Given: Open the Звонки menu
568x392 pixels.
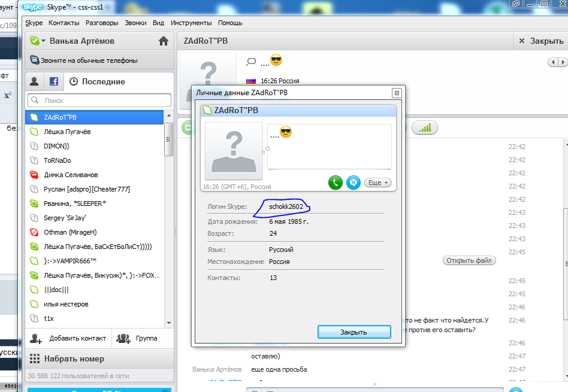Looking at the screenshot, I should click(x=135, y=23).
